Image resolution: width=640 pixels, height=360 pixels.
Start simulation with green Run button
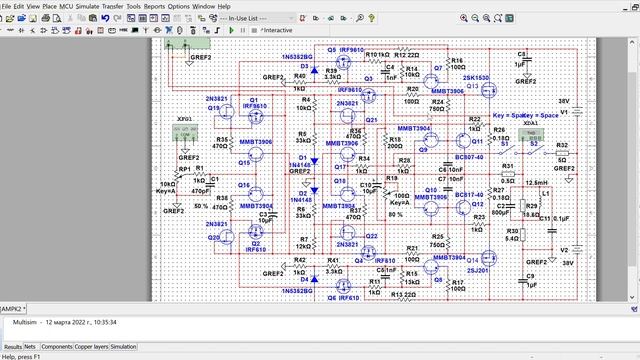tap(231, 30)
